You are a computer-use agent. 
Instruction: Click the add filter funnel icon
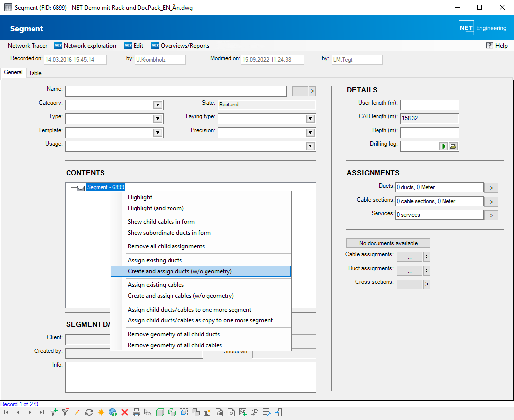click(x=53, y=412)
